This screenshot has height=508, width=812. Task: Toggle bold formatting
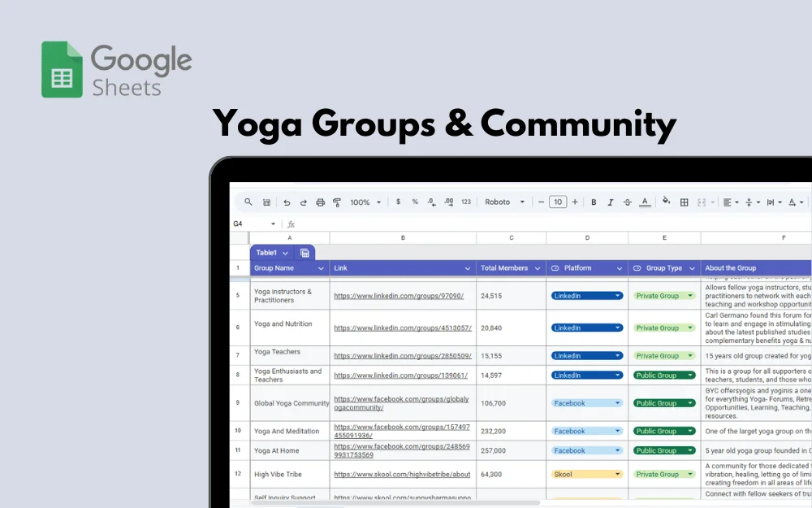point(594,202)
